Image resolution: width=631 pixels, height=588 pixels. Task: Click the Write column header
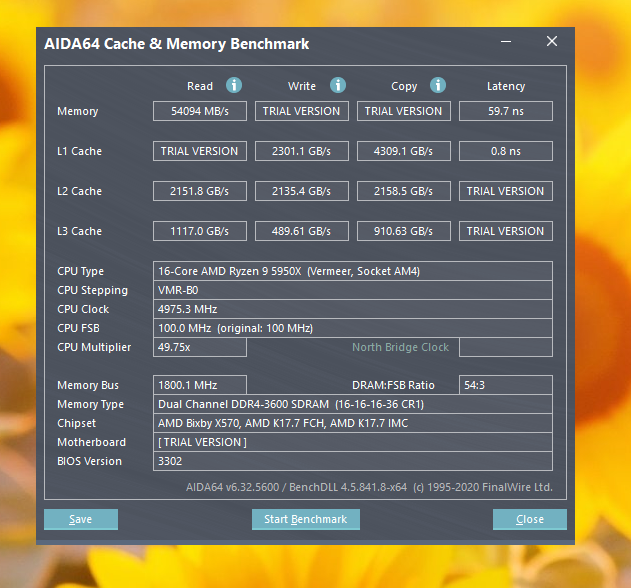[302, 86]
